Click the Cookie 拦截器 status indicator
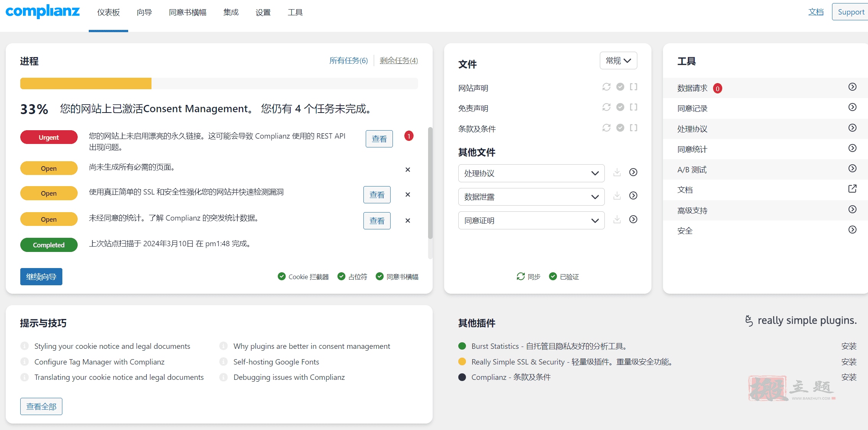The height and width of the screenshot is (430, 868). click(x=303, y=276)
